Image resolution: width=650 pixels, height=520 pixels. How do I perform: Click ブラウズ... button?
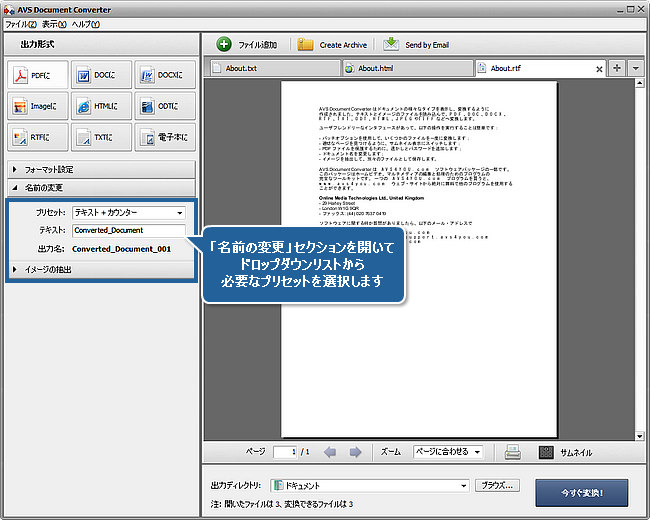pyautogui.click(x=497, y=485)
